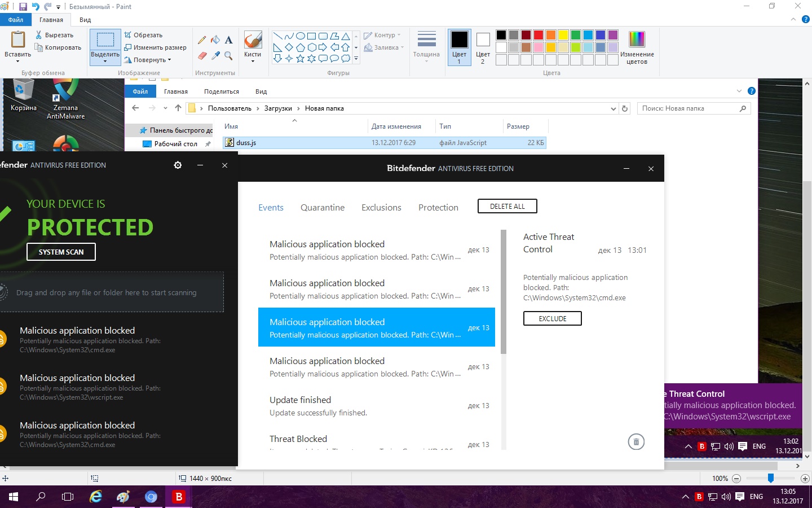Screen dimensions: 812x508
Task: Select the Magnifier tool
Action: coord(228,55)
